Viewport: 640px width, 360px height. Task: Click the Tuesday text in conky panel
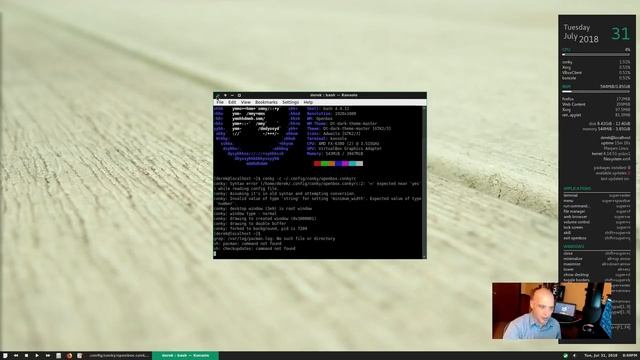577,27
